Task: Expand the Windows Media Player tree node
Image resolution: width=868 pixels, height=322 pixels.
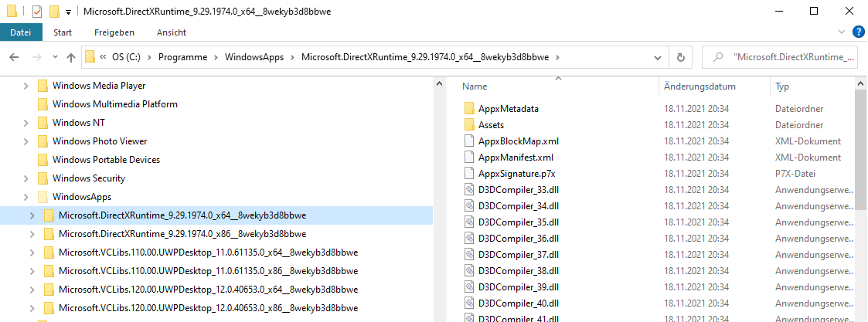Action: (x=26, y=86)
